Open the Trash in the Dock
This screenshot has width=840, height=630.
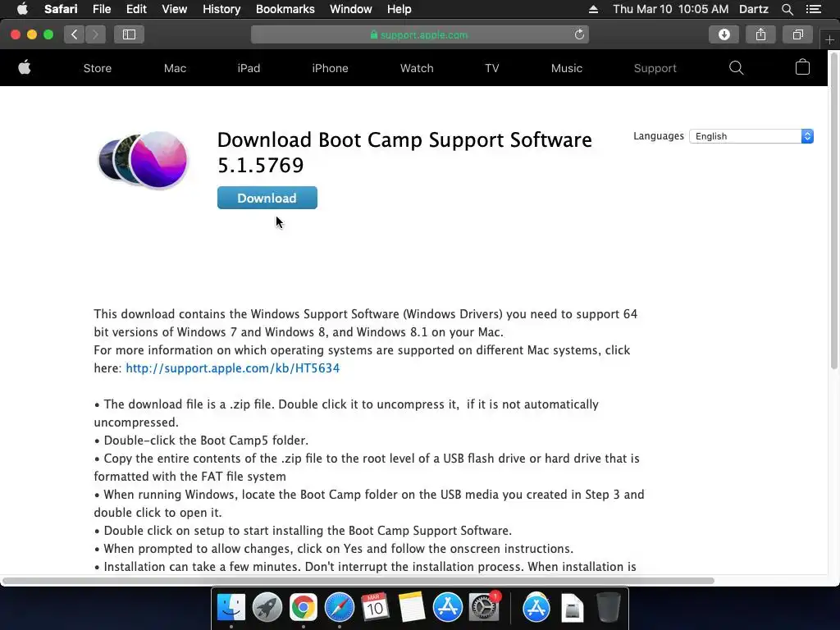pos(608,608)
